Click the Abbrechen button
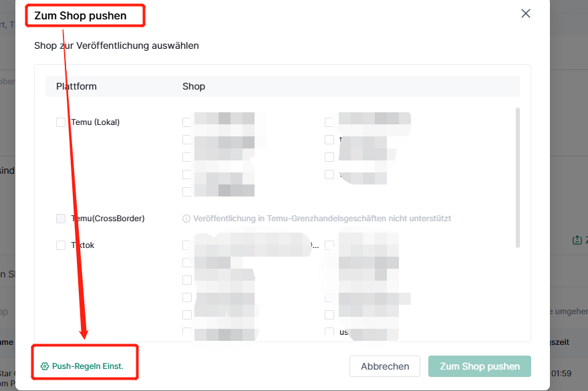The image size is (588, 391). coord(385,366)
